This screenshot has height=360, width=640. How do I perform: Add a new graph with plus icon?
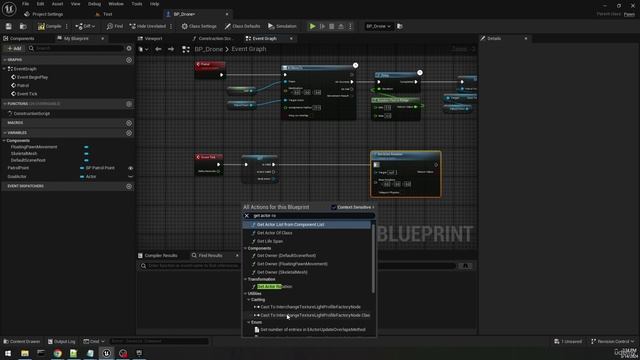pos(129,60)
